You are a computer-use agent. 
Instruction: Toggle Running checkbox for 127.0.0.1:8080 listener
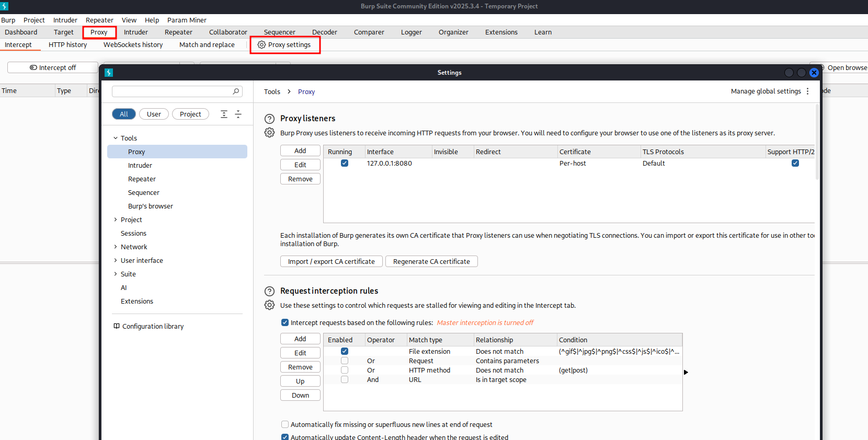click(x=345, y=163)
